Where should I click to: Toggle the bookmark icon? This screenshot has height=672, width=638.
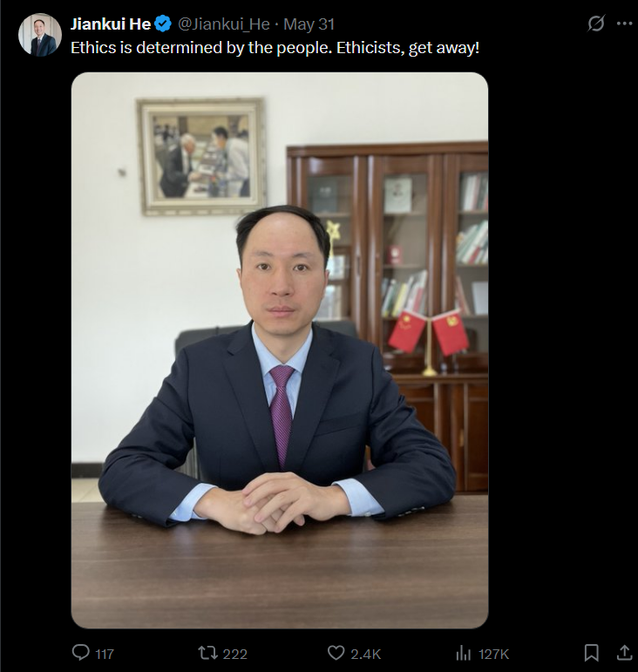click(x=592, y=653)
